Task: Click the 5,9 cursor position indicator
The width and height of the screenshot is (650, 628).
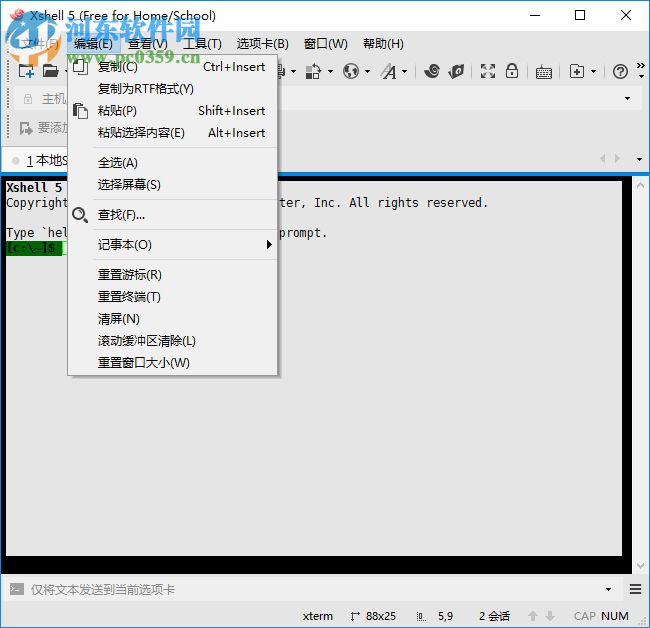Action: click(x=445, y=616)
